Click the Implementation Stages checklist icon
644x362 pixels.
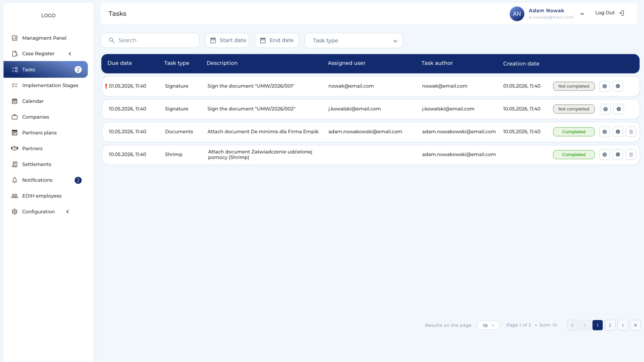point(15,85)
